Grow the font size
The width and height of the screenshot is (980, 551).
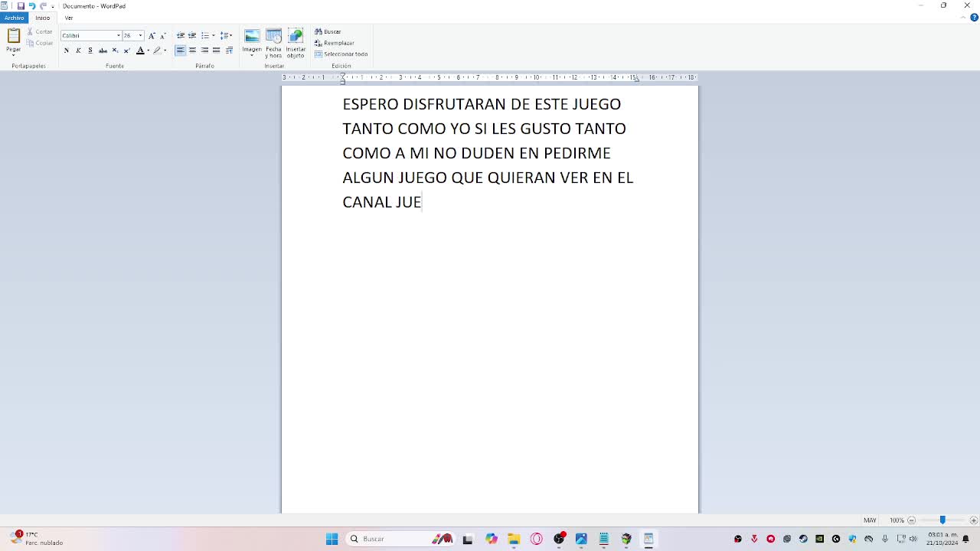pos(152,35)
